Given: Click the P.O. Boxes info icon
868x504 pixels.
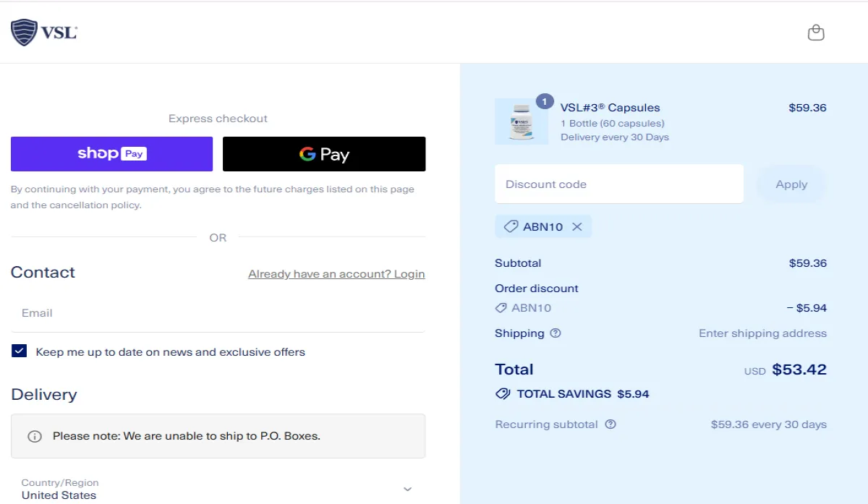Looking at the screenshot, I should 34,436.
